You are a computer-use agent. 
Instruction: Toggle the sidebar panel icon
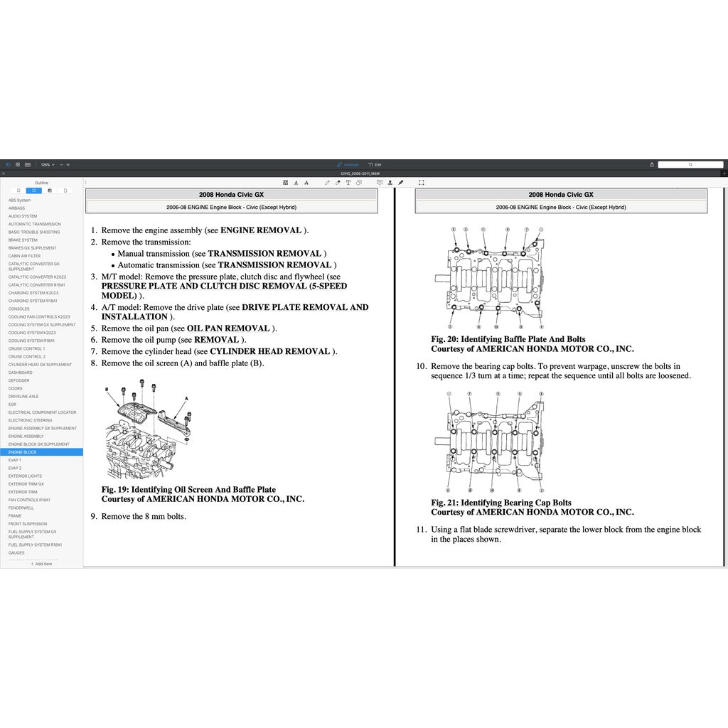tap(9, 164)
